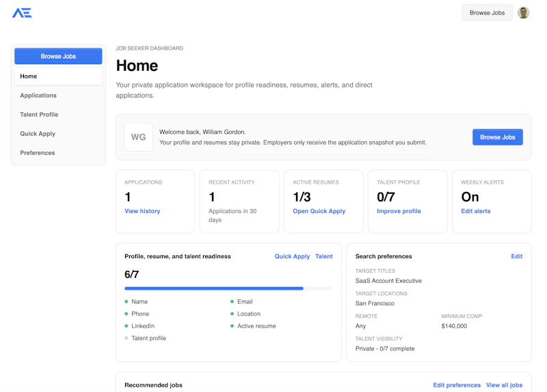
Task: Click the green dot beside Phone
Action: pyautogui.click(x=126, y=314)
